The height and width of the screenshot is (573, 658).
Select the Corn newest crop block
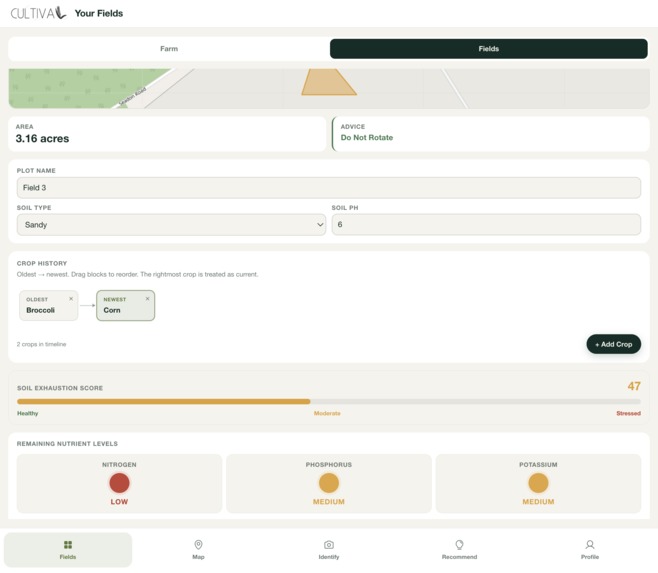pos(125,306)
